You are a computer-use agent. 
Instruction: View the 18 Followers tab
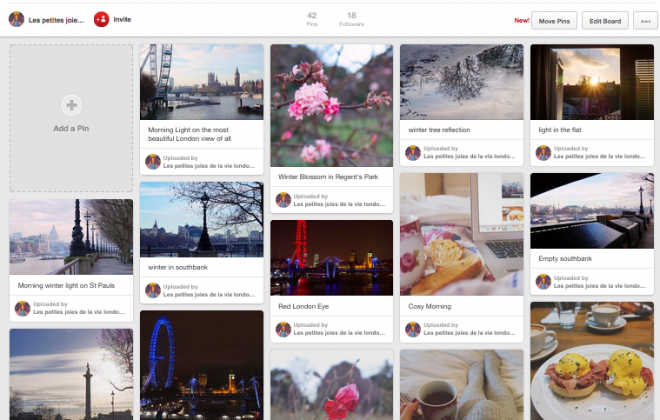pyautogui.click(x=351, y=19)
